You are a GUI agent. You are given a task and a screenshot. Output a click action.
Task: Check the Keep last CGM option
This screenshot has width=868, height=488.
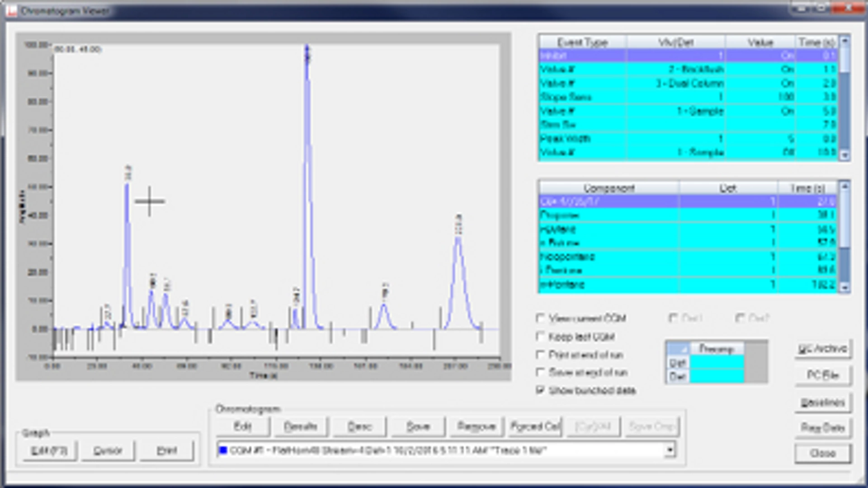click(x=541, y=337)
